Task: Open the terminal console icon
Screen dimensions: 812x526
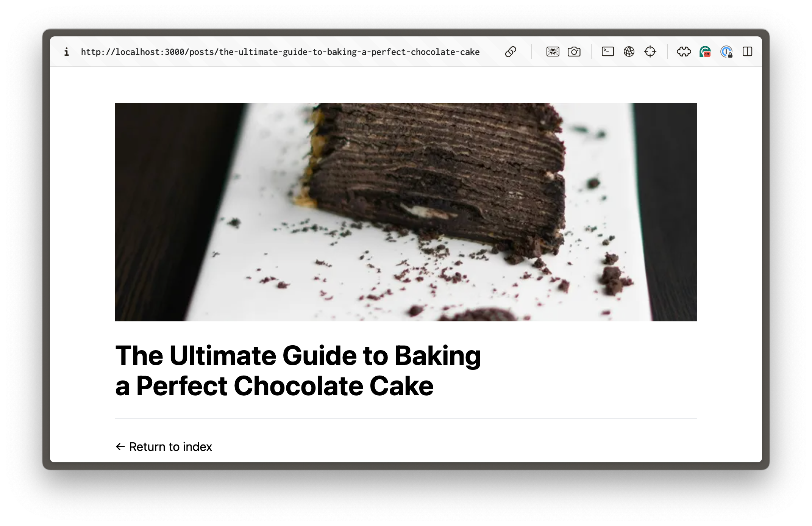Action: tap(607, 52)
